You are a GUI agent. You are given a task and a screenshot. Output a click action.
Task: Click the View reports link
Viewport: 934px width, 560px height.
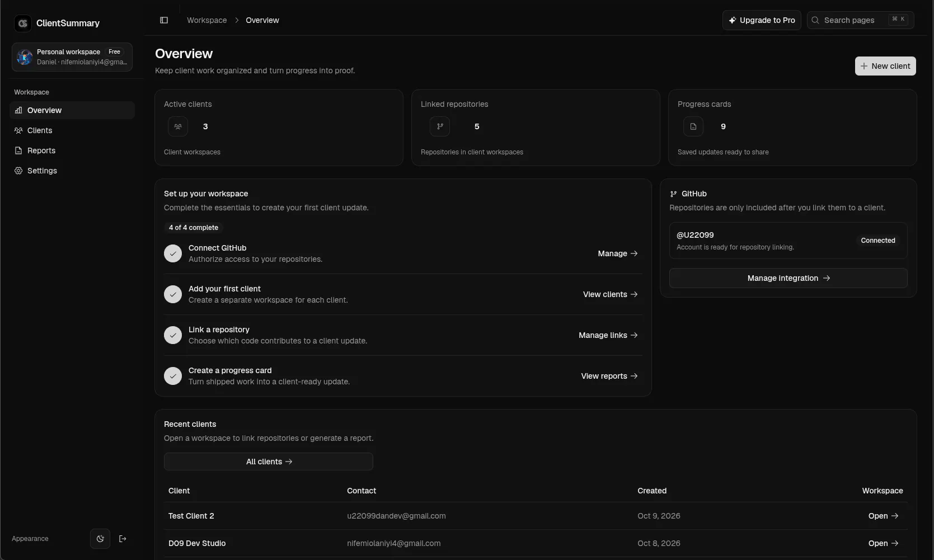[x=609, y=376]
